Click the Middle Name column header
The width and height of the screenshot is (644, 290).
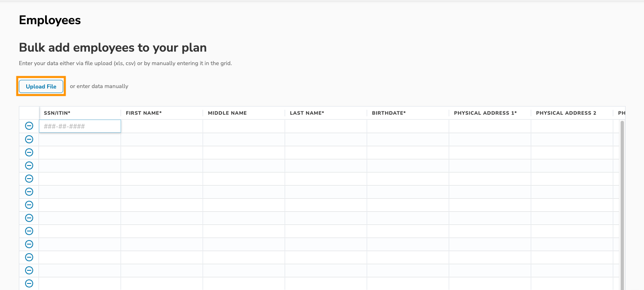(x=227, y=113)
